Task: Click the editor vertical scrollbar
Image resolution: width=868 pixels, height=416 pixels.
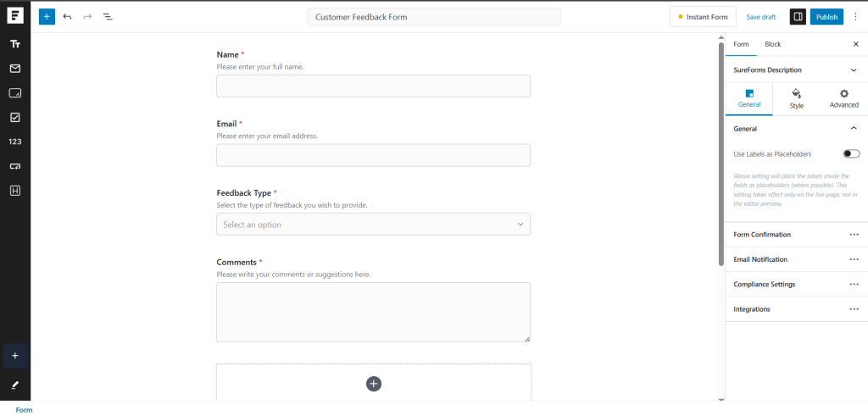Action: point(721,154)
